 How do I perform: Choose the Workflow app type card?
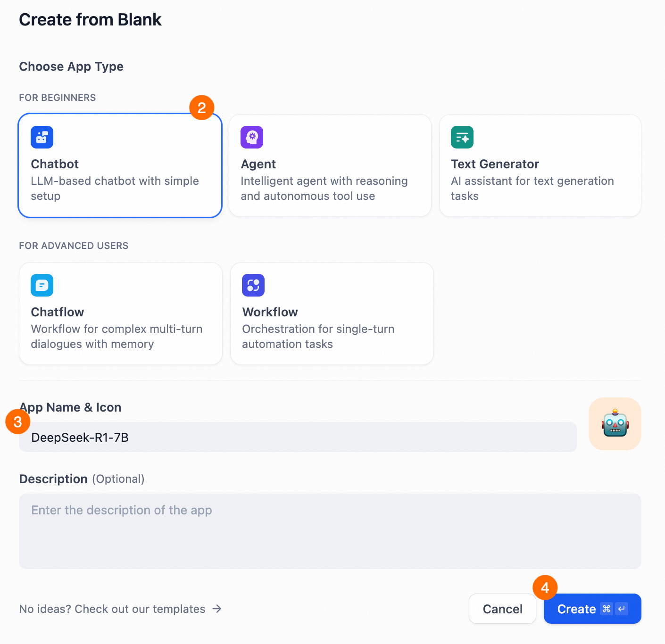click(332, 314)
